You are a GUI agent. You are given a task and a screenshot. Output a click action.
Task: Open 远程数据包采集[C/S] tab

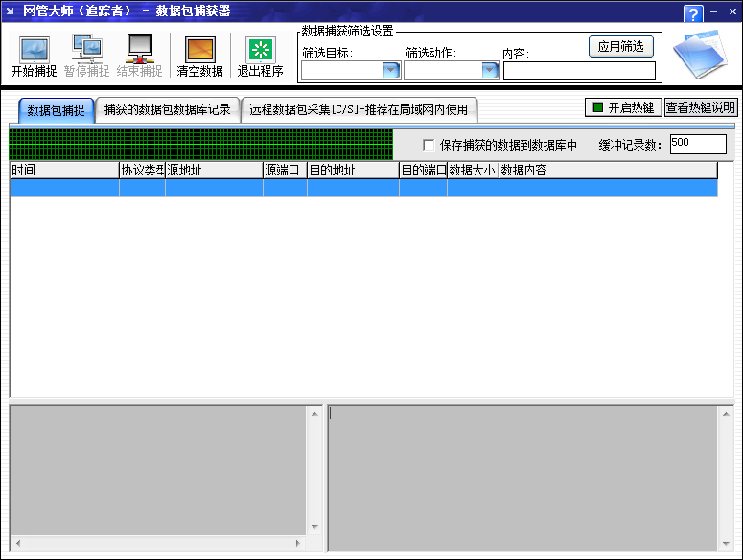(359, 110)
